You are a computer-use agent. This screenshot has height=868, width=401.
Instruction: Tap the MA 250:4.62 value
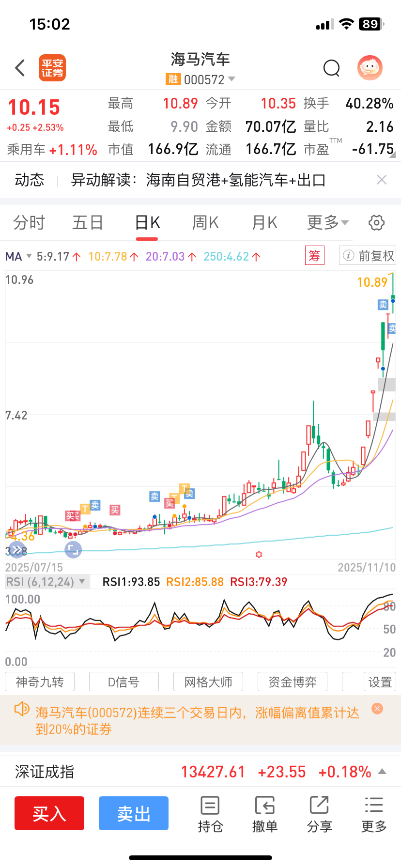pos(232,256)
